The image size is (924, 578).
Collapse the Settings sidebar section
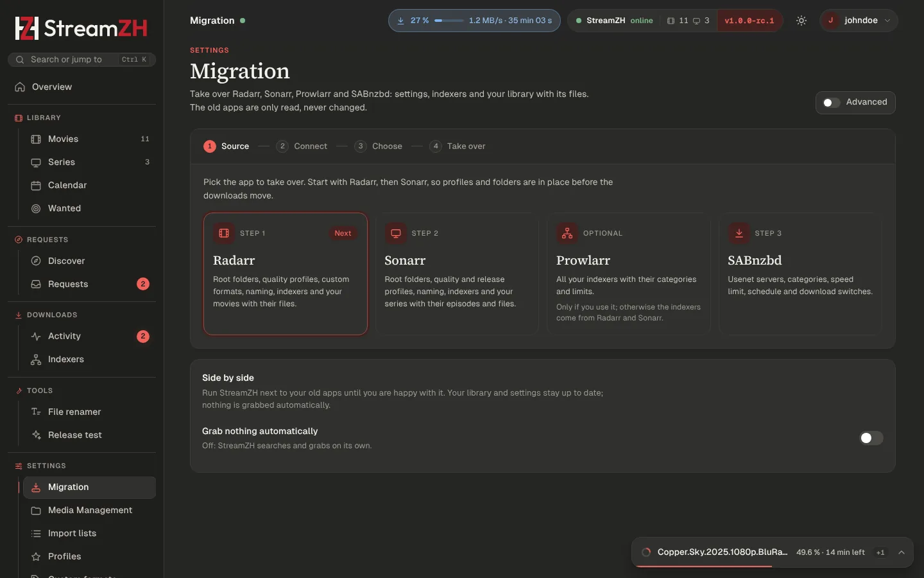tap(81, 466)
